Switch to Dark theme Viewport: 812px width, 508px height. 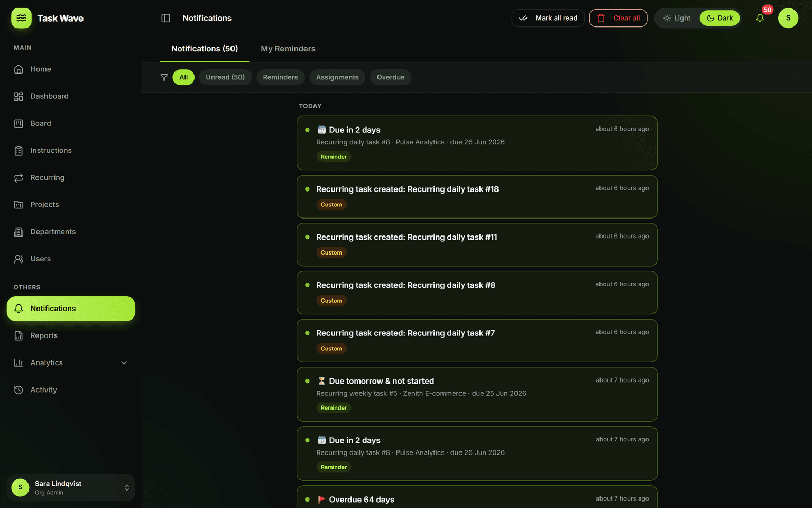point(720,18)
